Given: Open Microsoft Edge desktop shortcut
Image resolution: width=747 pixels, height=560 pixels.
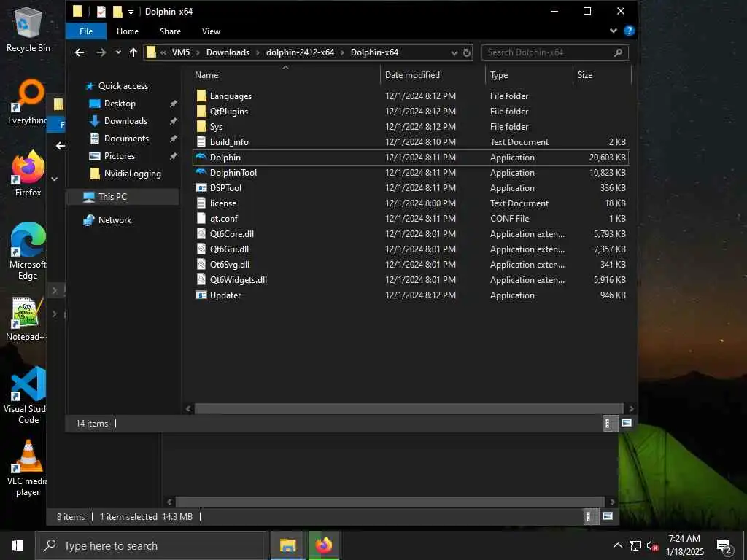Looking at the screenshot, I should click(x=28, y=252).
